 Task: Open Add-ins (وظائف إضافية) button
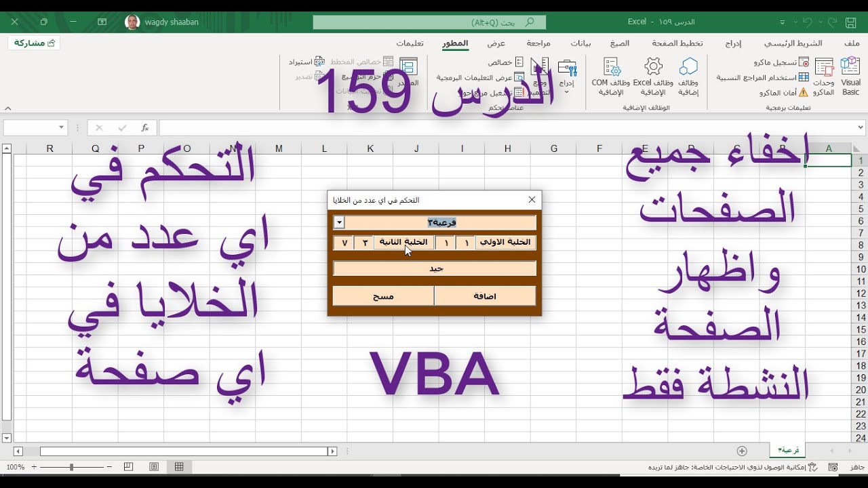[688, 76]
